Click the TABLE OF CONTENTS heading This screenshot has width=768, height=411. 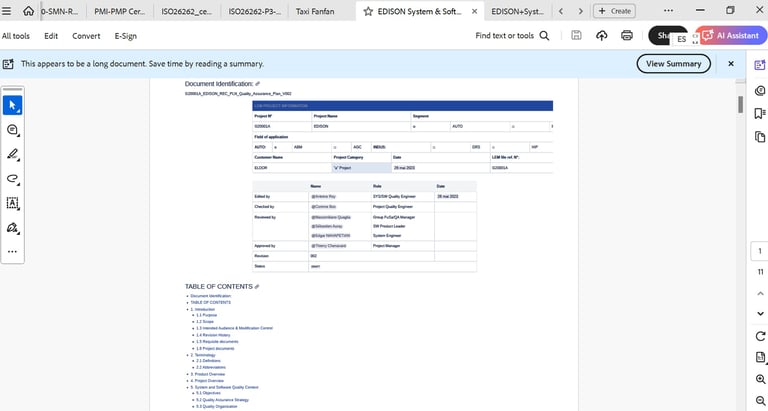point(218,287)
